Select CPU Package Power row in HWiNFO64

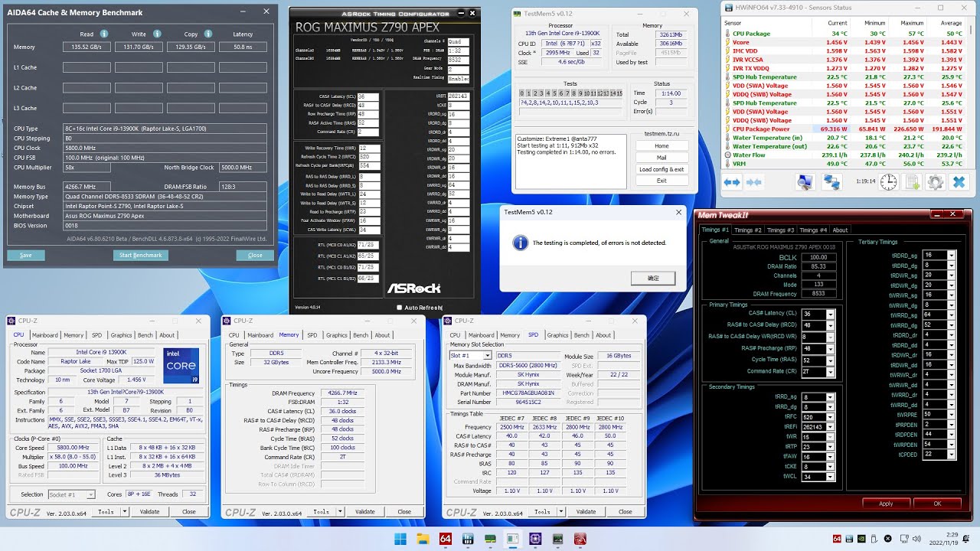point(845,129)
